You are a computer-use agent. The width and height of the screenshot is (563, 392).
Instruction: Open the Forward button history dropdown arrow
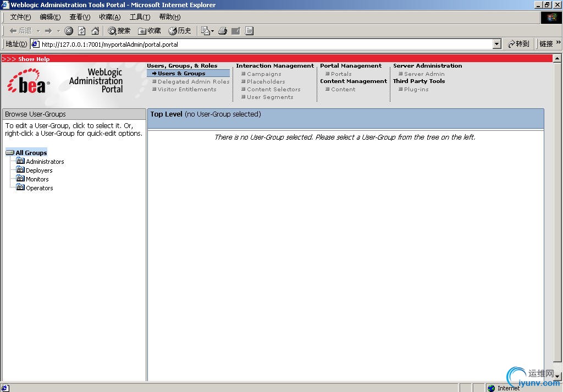pyautogui.click(x=58, y=31)
